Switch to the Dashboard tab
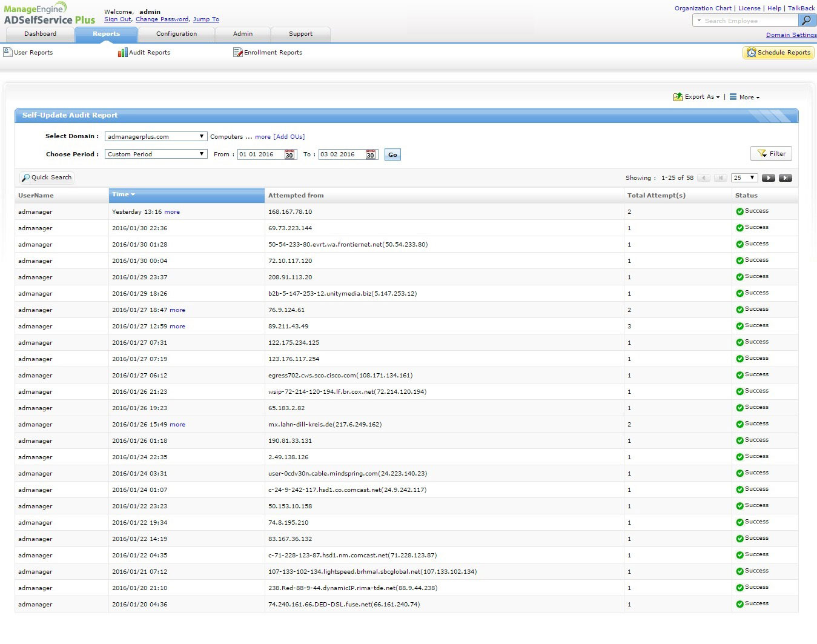The width and height of the screenshot is (817, 644). (40, 34)
